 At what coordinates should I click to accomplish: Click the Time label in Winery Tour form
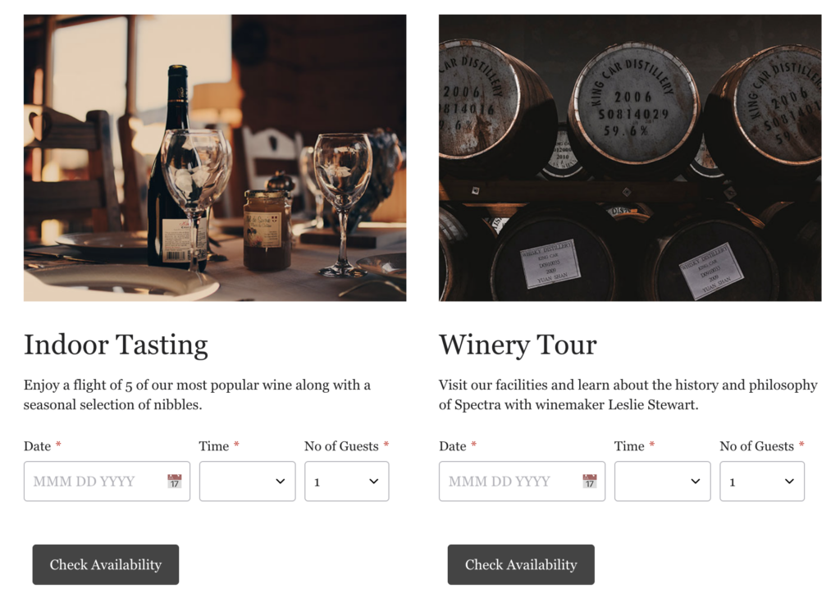[629, 446]
